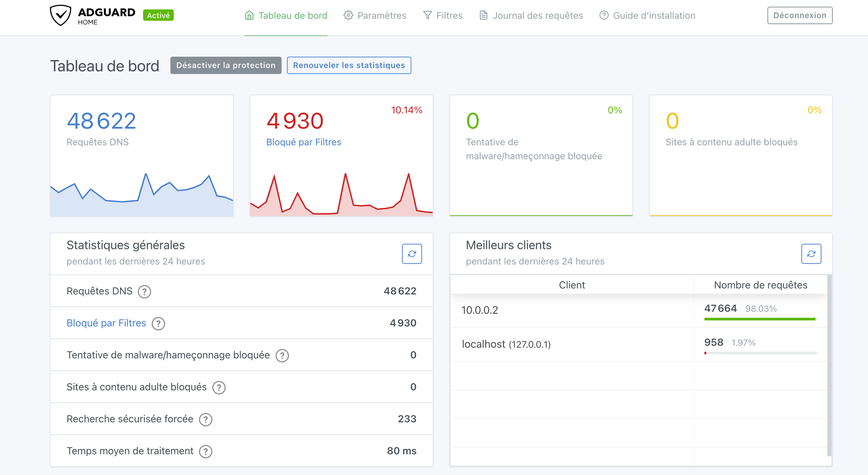The height and width of the screenshot is (475, 868).
Task: Click the gear icon beside Paramètres
Action: pyautogui.click(x=348, y=16)
